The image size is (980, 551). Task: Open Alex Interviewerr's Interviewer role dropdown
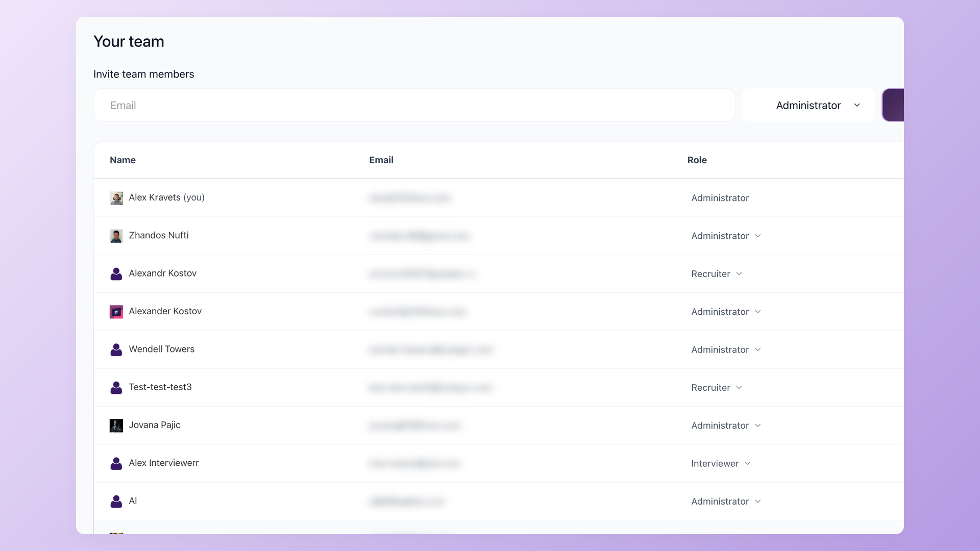721,463
